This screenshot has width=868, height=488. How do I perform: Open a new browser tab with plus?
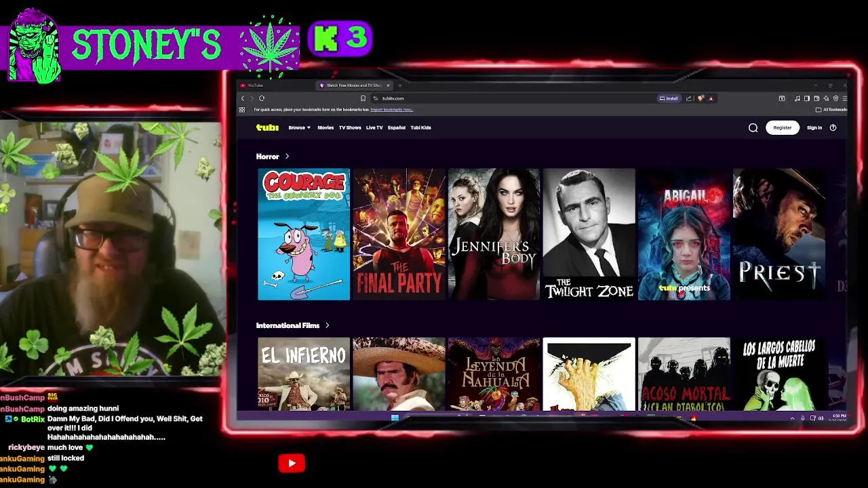pyautogui.click(x=400, y=85)
